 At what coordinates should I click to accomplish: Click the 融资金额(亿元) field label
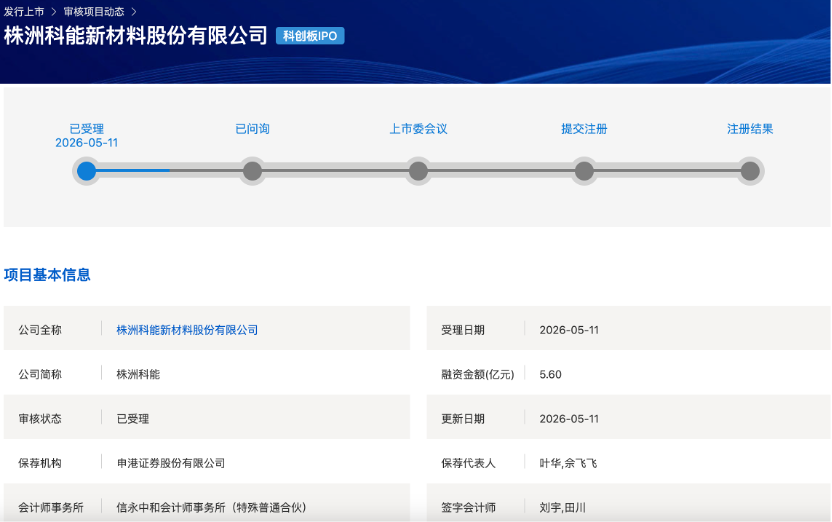pyautogui.click(x=478, y=375)
